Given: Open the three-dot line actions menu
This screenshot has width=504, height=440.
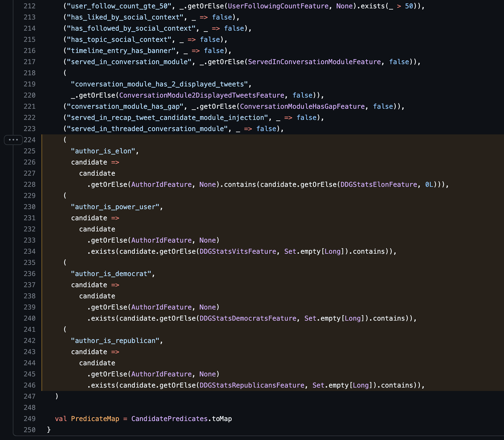Looking at the screenshot, I should point(13,140).
